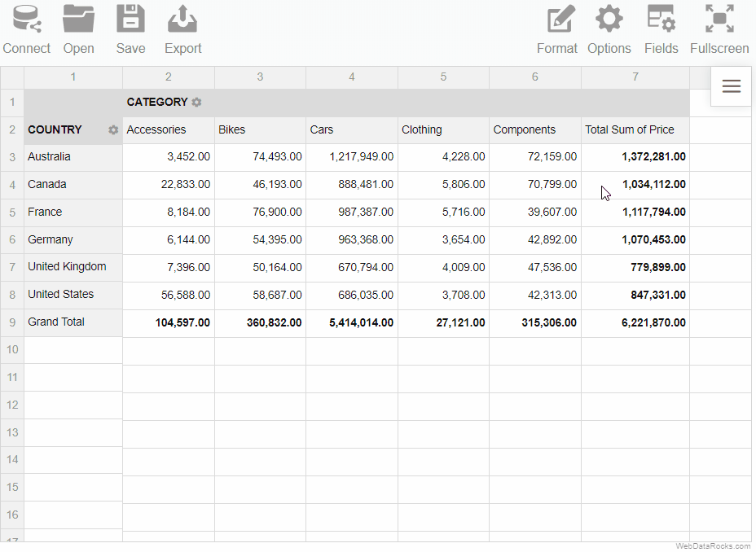This screenshot has width=756, height=552.
Task: Open the Fields list
Action: click(x=661, y=30)
